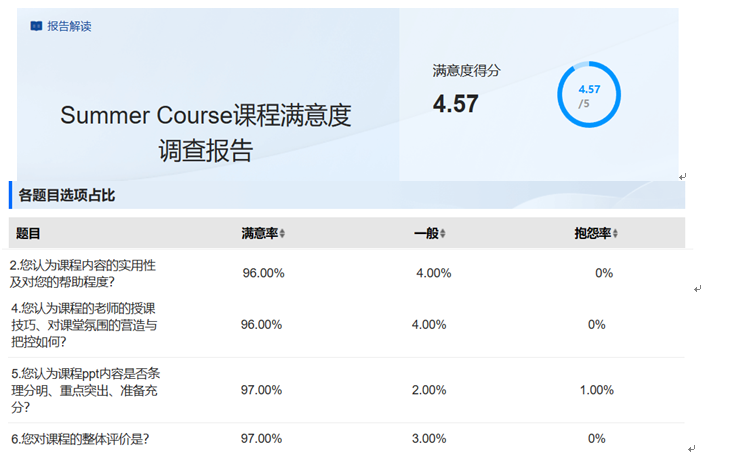The image size is (734, 471).
Task: Select the Summer Course report title
Action: pos(206,132)
